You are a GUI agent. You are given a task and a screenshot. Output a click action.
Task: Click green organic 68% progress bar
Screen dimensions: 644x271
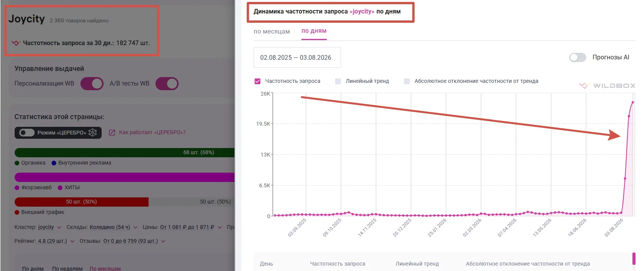(x=124, y=153)
